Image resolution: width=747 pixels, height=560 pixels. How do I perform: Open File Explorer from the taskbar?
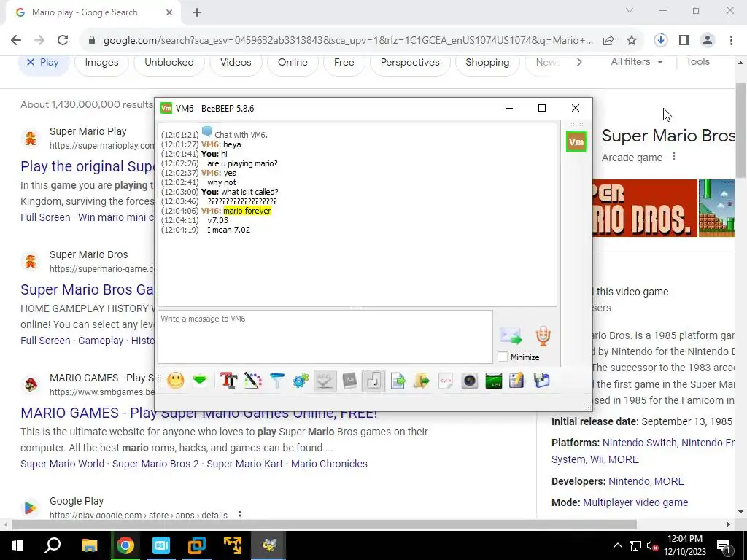click(x=89, y=545)
